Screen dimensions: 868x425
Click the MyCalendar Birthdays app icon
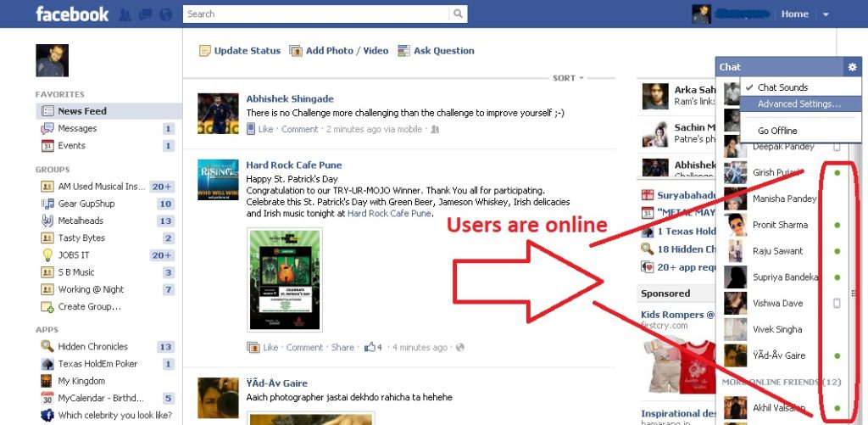pyautogui.click(x=47, y=399)
